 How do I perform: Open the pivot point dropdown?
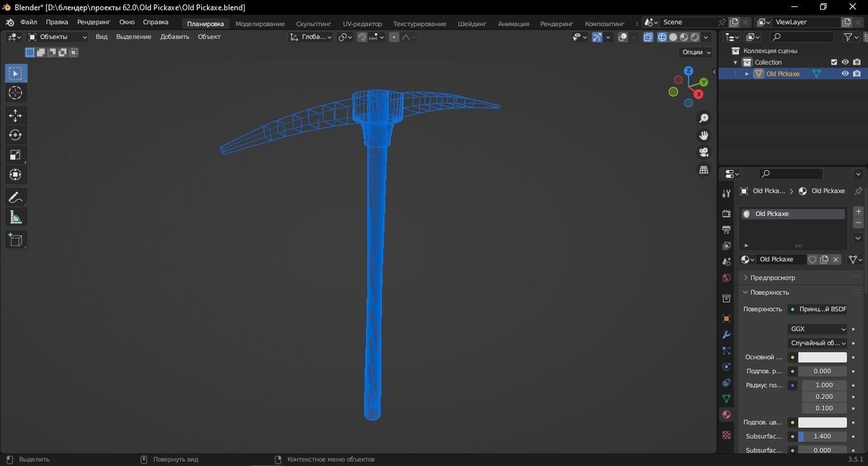point(345,37)
